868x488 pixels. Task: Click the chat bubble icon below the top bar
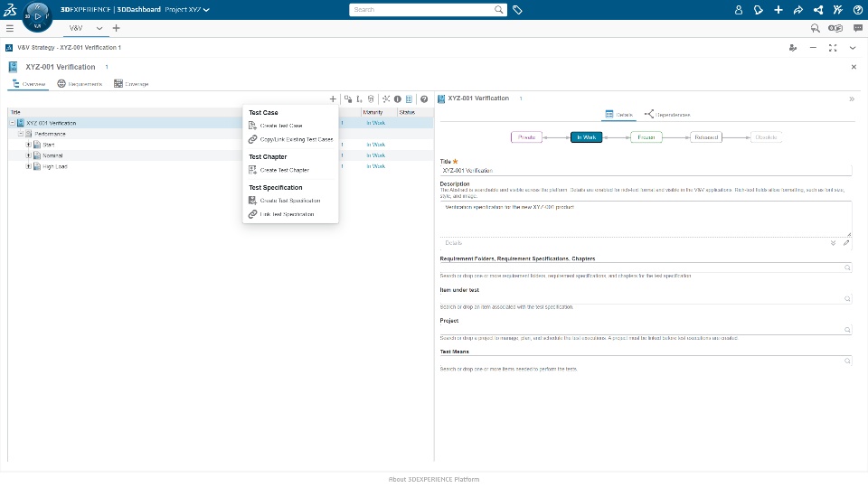coord(858,28)
